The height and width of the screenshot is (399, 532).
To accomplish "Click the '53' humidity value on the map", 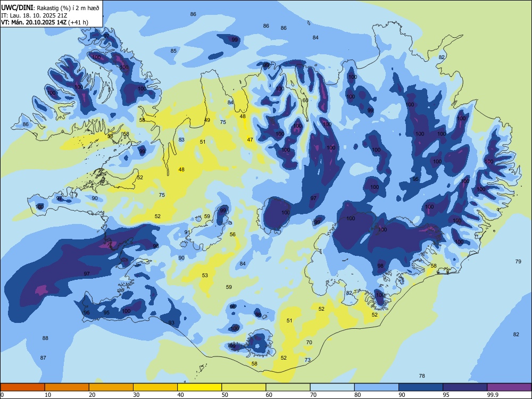I will [205, 275].
